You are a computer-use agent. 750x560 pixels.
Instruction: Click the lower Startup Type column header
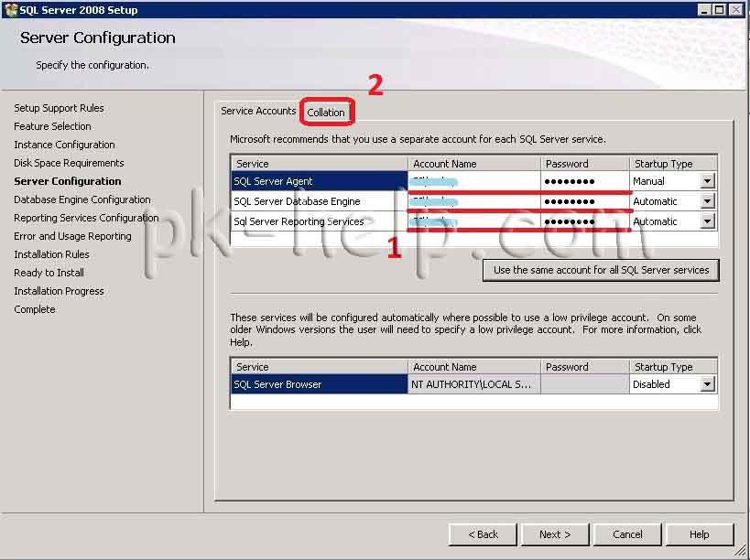673,367
